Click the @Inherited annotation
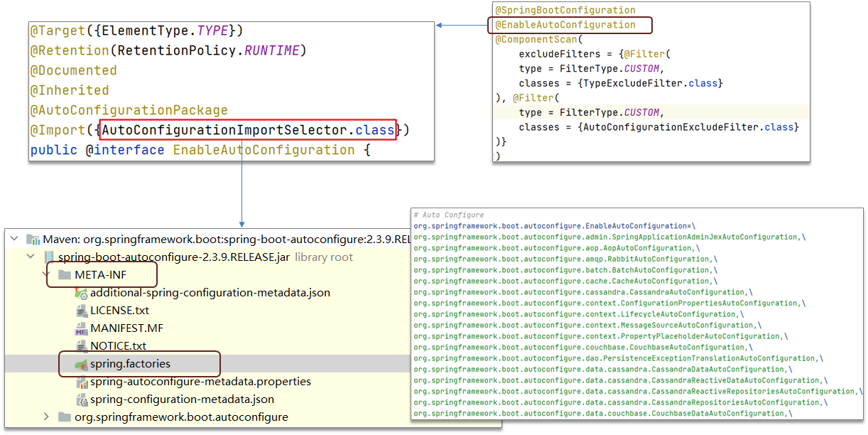The width and height of the screenshot is (868, 435). (x=70, y=90)
